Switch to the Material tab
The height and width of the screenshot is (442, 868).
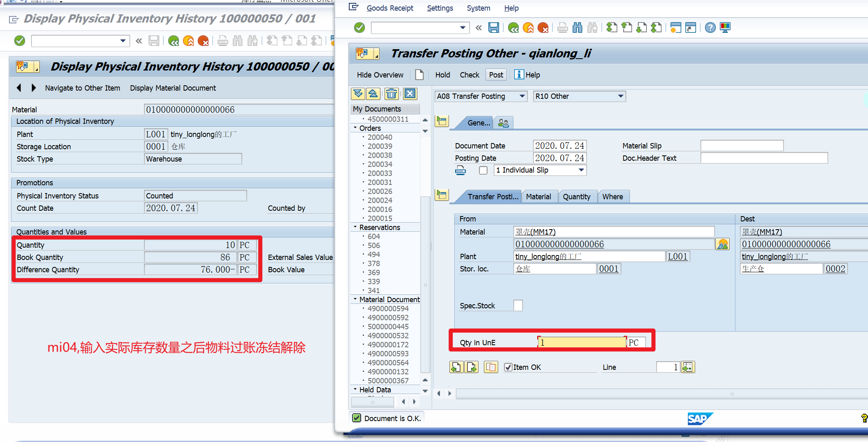coord(538,197)
